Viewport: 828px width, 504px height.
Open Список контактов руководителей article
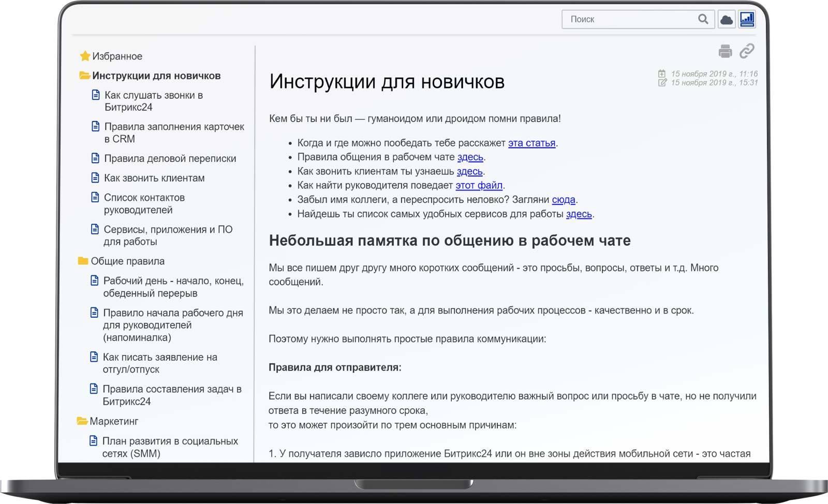tap(144, 203)
